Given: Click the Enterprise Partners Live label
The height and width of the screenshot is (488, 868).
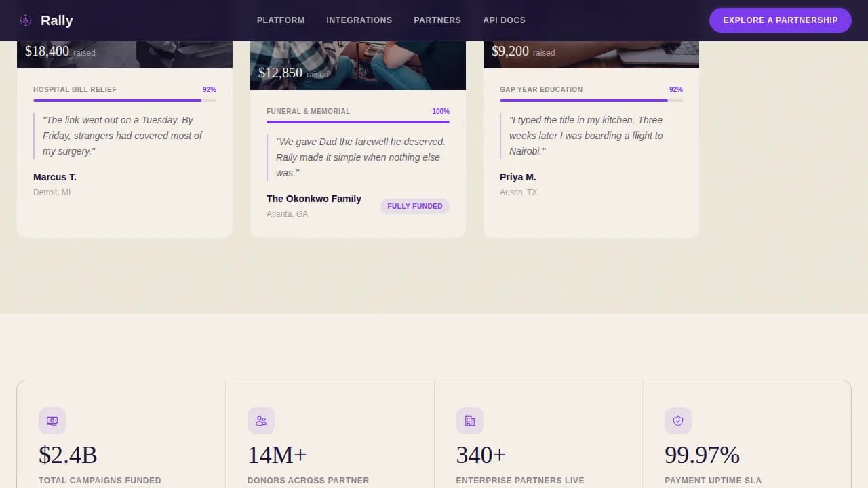Looking at the screenshot, I should coord(520,481).
